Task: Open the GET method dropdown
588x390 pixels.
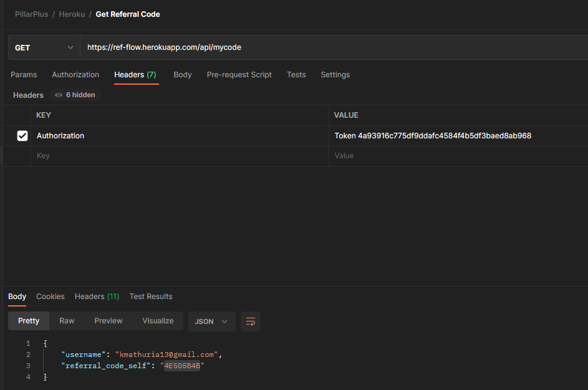Action: point(44,47)
